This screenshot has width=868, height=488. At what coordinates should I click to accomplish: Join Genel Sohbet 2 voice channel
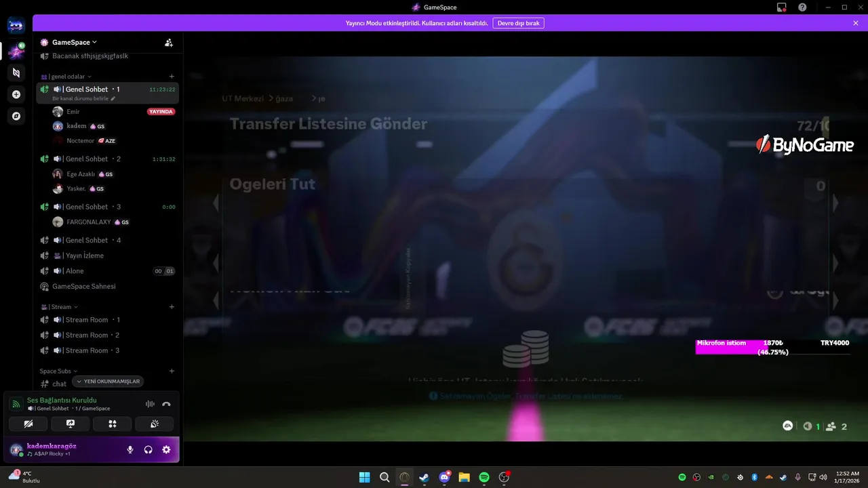coord(108,159)
